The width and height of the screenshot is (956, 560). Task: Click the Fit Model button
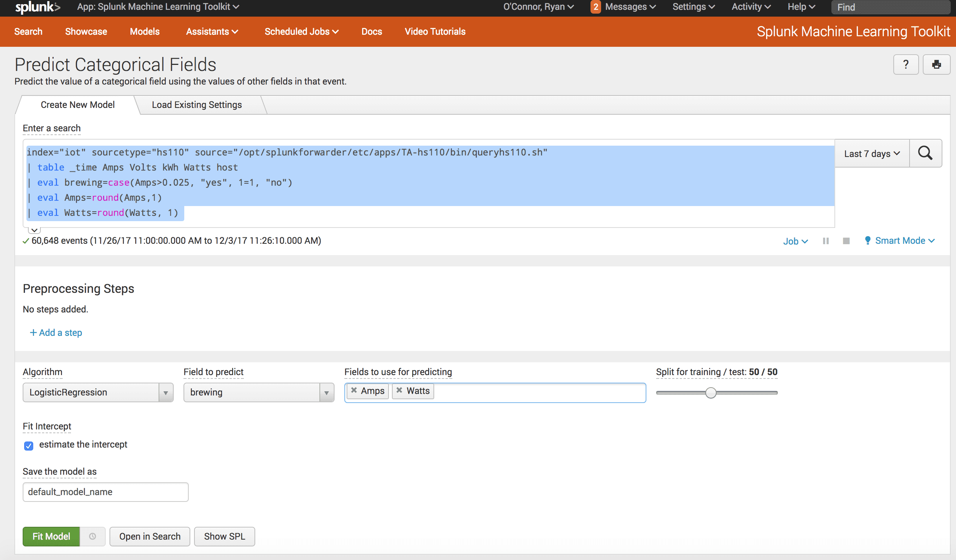coord(51,536)
